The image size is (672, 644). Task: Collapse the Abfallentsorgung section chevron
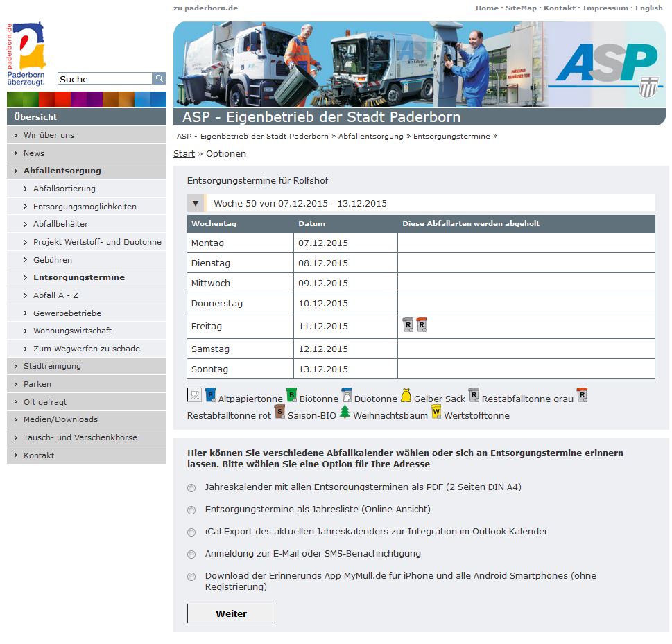point(16,171)
